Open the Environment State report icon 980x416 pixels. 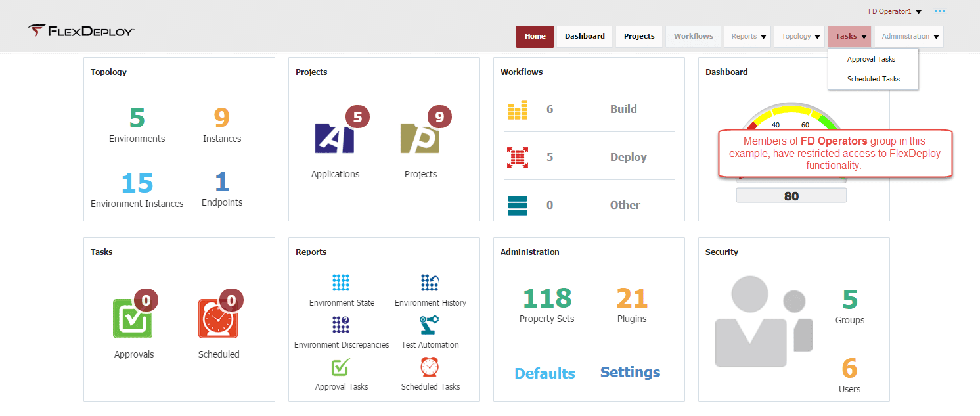(341, 283)
